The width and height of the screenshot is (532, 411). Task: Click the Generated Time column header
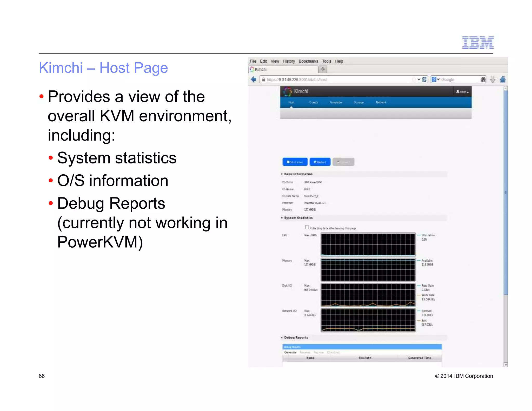pyautogui.click(x=419, y=358)
